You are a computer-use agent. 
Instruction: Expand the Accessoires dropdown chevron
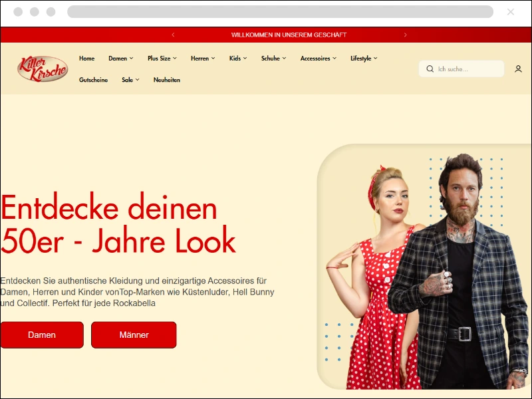coord(334,59)
